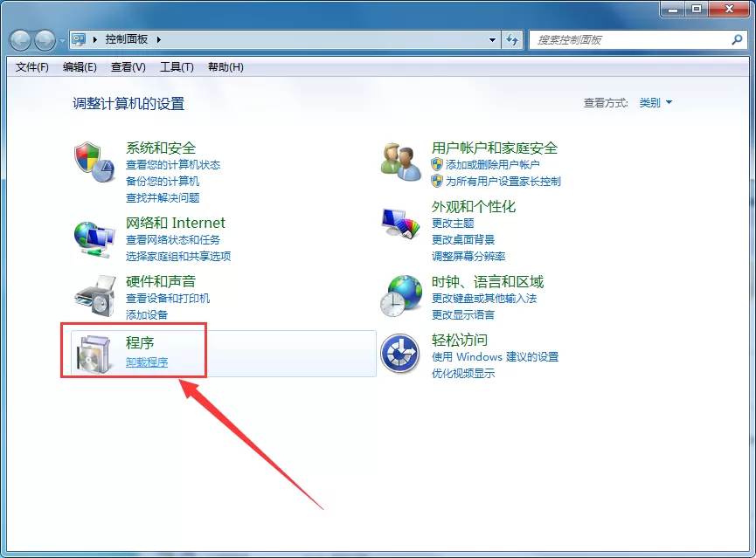Open the 程序 category heading
Viewport: 756px width, 558px height.
(140, 342)
